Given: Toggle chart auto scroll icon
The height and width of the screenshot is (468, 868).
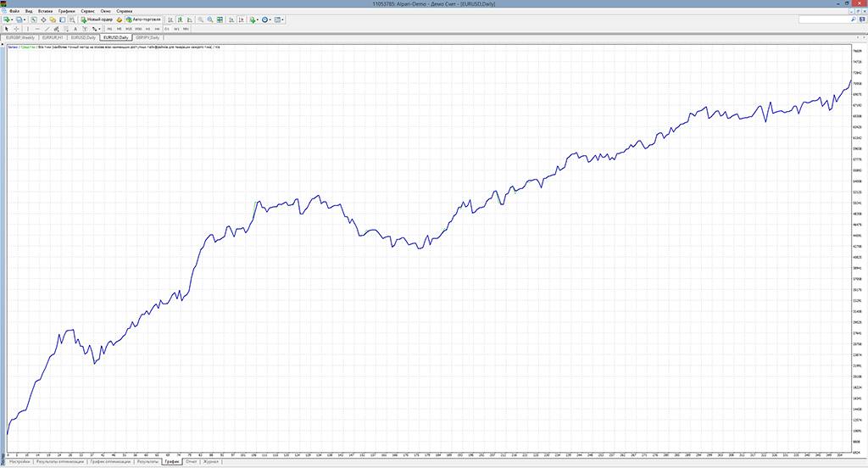Looking at the screenshot, I should click(231, 19).
